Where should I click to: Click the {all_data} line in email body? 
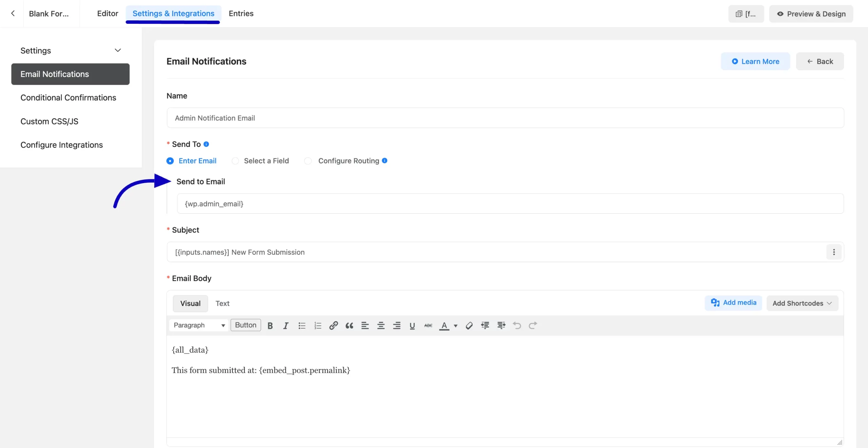pos(190,350)
